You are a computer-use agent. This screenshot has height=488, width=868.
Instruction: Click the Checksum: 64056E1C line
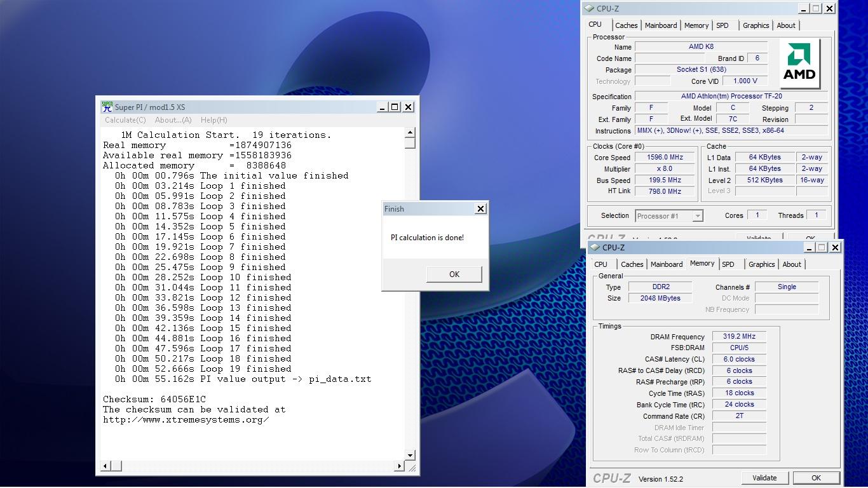[154, 399]
